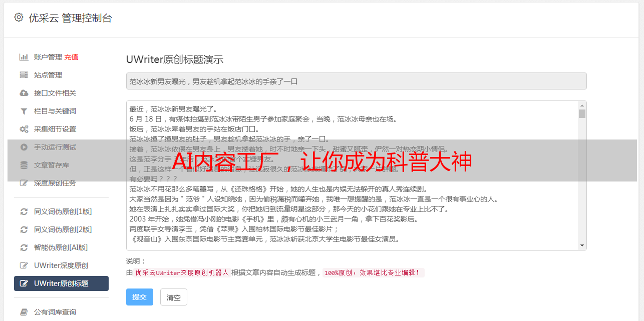This screenshot has height=321, width=644.
Task: Click the 优采云 管理控制台 header title
Action: (x=70, y=18)
